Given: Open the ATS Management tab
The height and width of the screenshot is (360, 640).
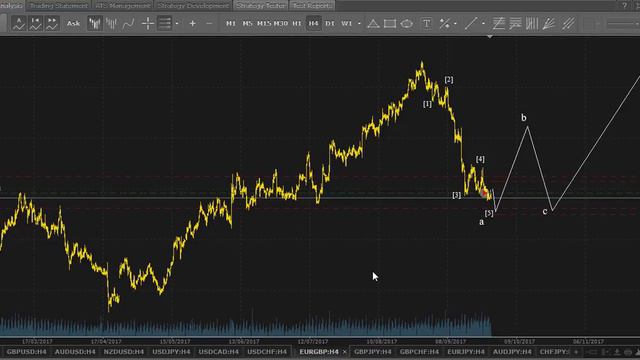Looking at the screenshot, I should pos(122,5).
